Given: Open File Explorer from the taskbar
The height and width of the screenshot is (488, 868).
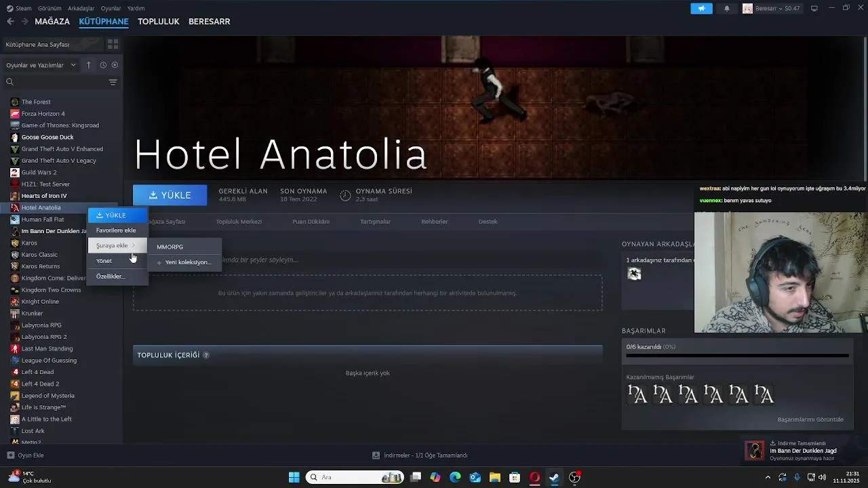Looking at the screenshot, I should coord(495,477).
